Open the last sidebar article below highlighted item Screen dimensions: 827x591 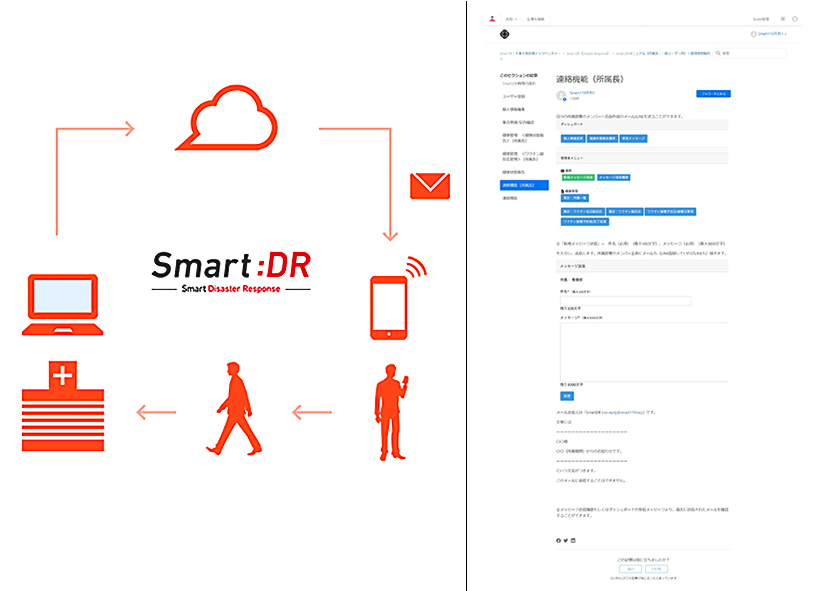click(x=510, y=198)
